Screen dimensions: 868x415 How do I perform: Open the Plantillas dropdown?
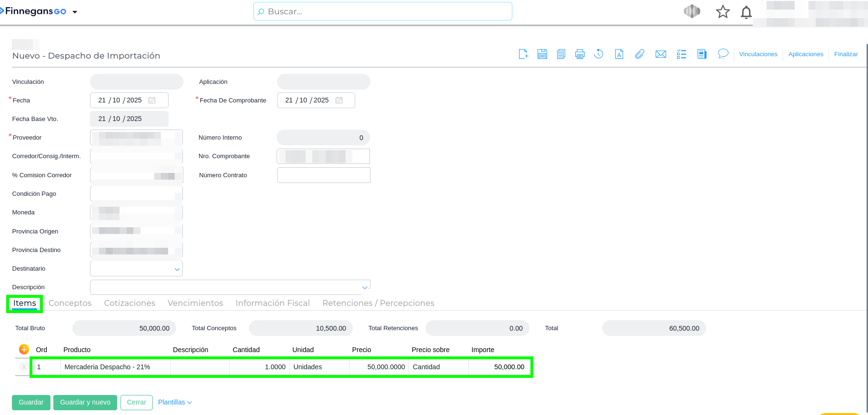[175, 403]
